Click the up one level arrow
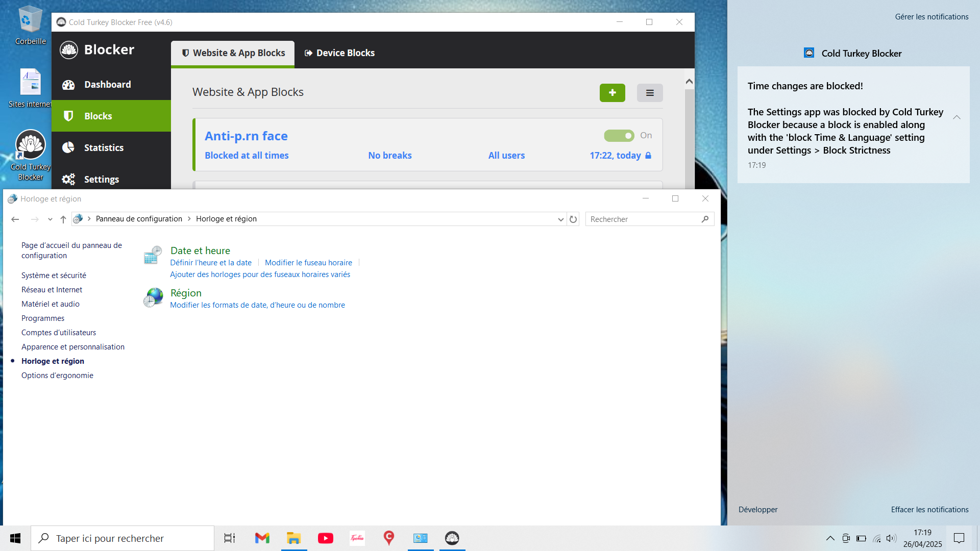The height and width of the screenshot is (551, 980). (63, 219)
